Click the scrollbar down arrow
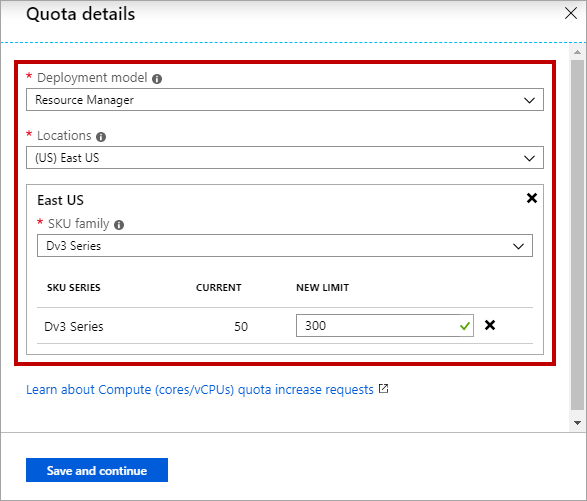The height and width of the screenshot is (501, 587). click(577, 423)
